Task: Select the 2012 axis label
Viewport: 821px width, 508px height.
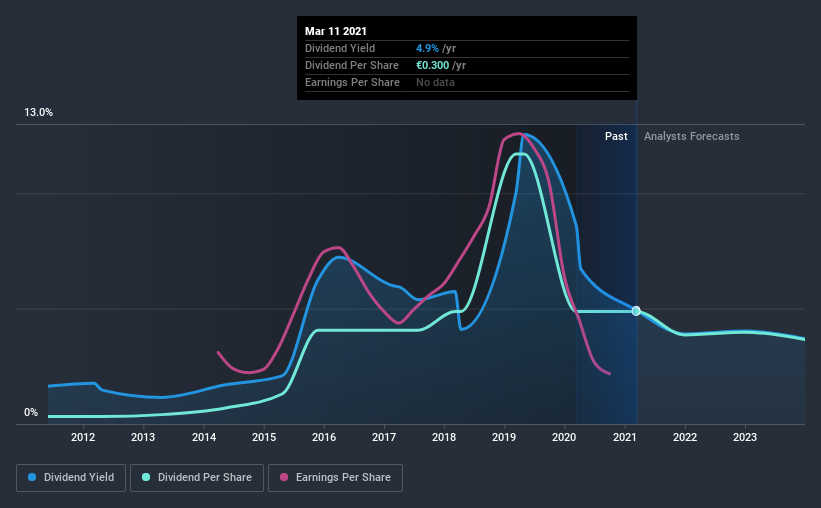Action: (83, 437)
